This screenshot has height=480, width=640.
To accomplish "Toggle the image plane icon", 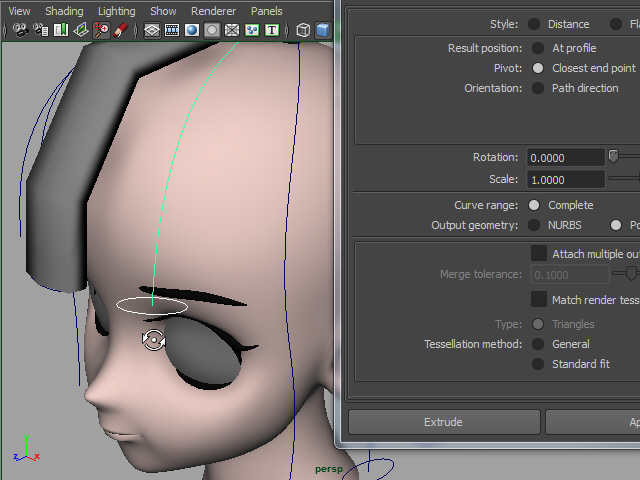I will 82,30.
